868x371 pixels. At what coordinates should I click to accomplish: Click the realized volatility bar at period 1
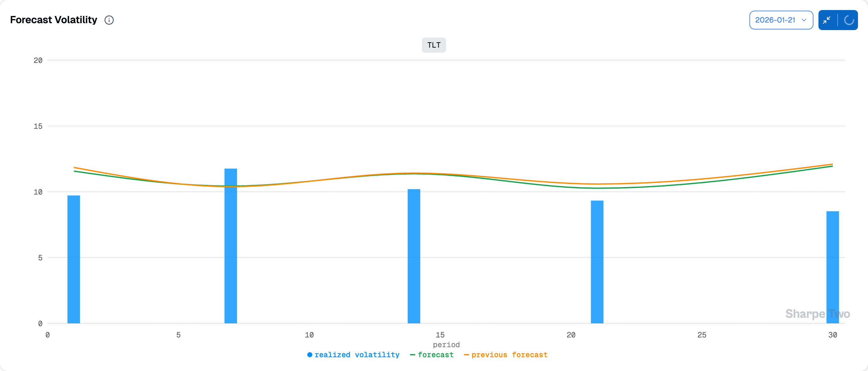click(x=74, y=259)
